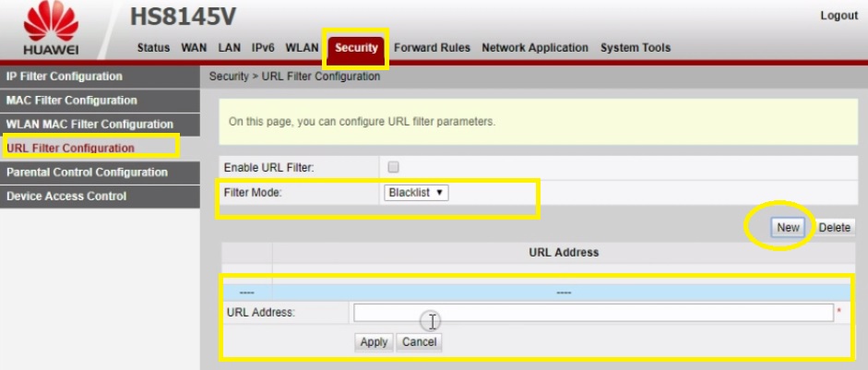Viewport: 868px width, 370px height.
Task: Open the Status tab
Action: coord(153,48)
